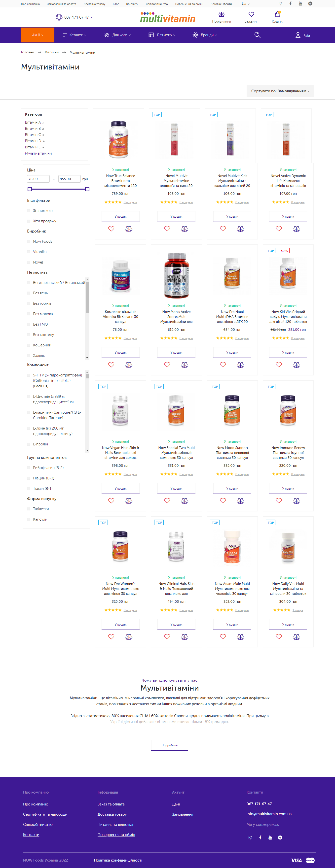Click the "Подробнее" button
The height and width of the screenshot is (868, 335).
coord(169,745)
